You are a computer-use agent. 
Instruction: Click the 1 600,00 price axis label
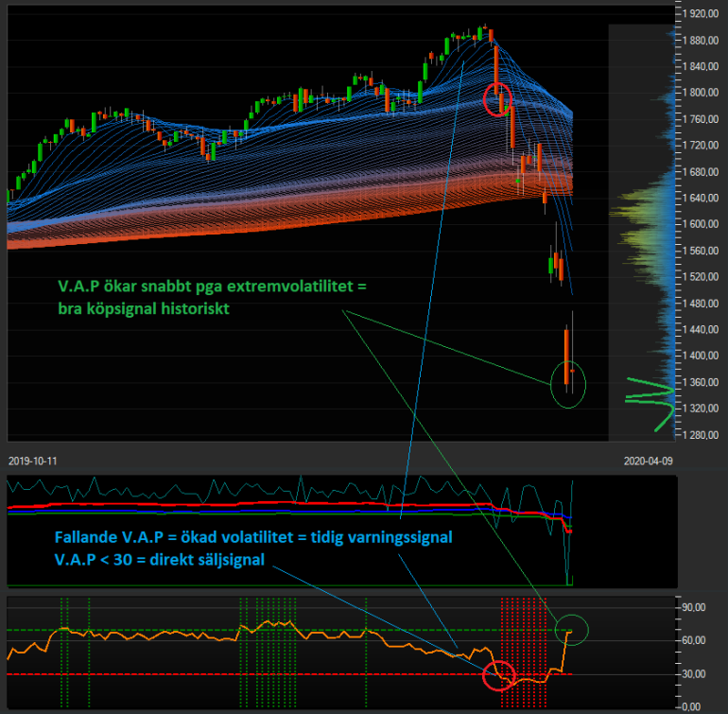coord(701,224)
